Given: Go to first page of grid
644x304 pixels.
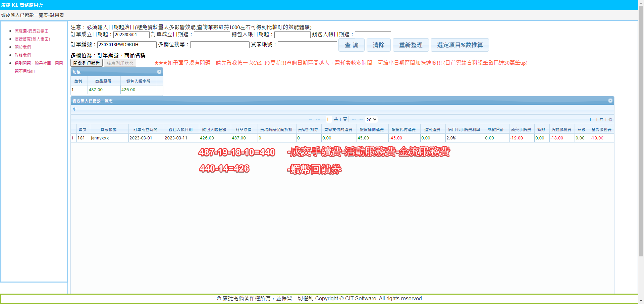Looking at the screenshot, I should pos(311,120).
